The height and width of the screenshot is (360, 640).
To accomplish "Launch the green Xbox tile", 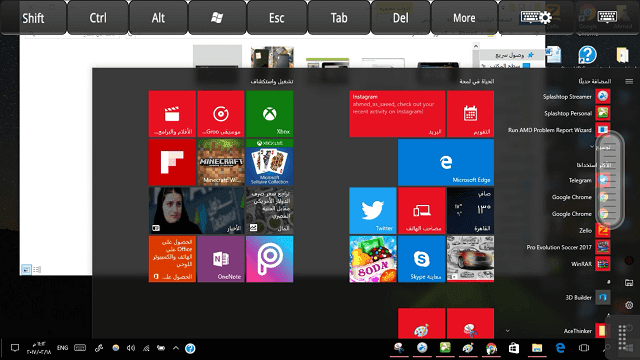I will tap(269, 113).
